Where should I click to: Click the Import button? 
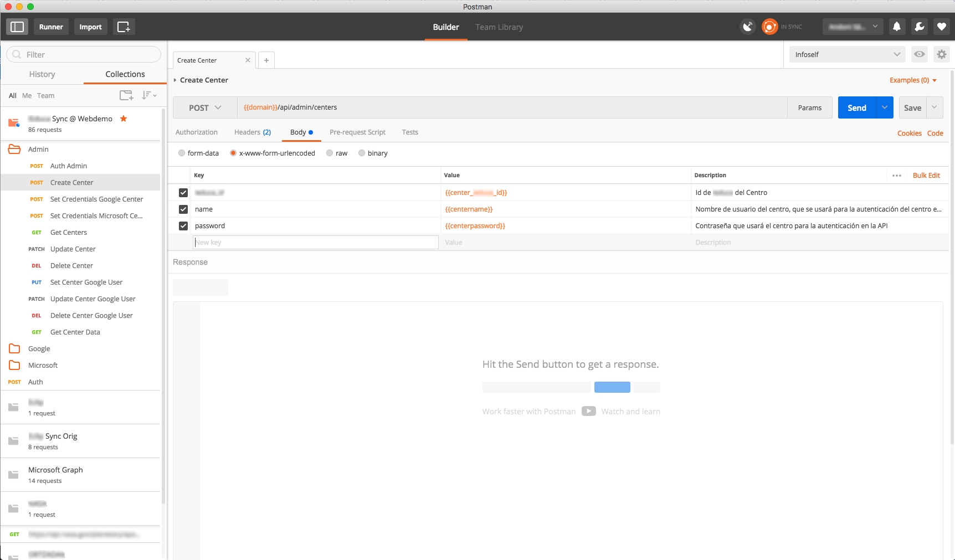point(90,27)
